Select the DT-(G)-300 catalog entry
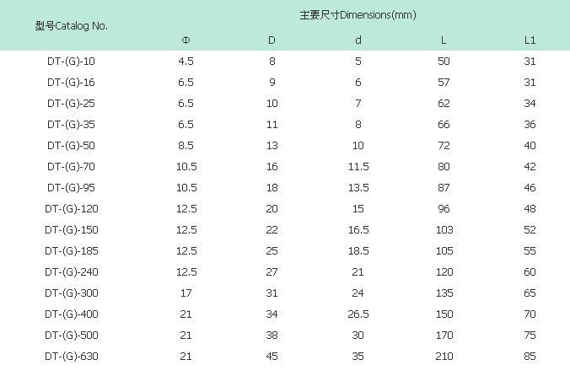The height and width of the screenshot is (392, 570). click(72, 293)
